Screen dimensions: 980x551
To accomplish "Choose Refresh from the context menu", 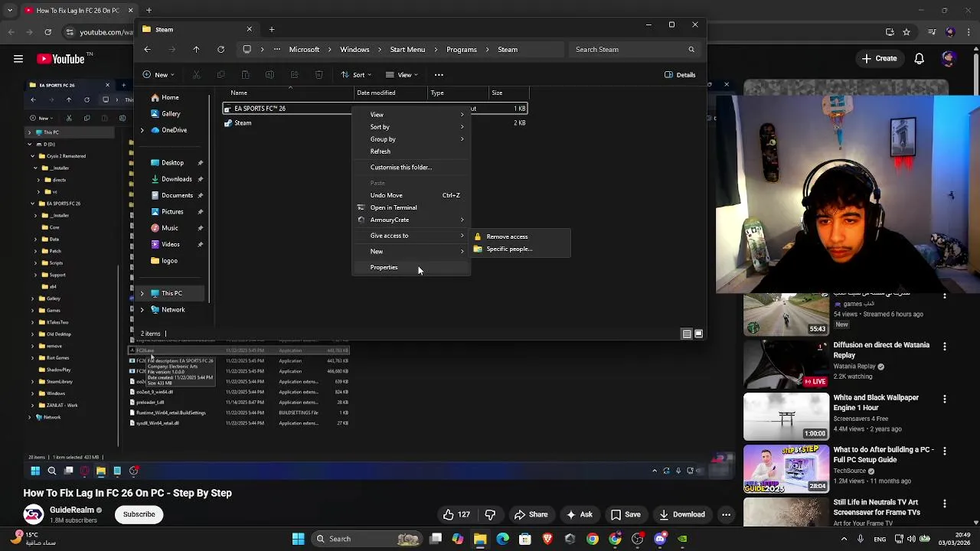I will point(411,152).
